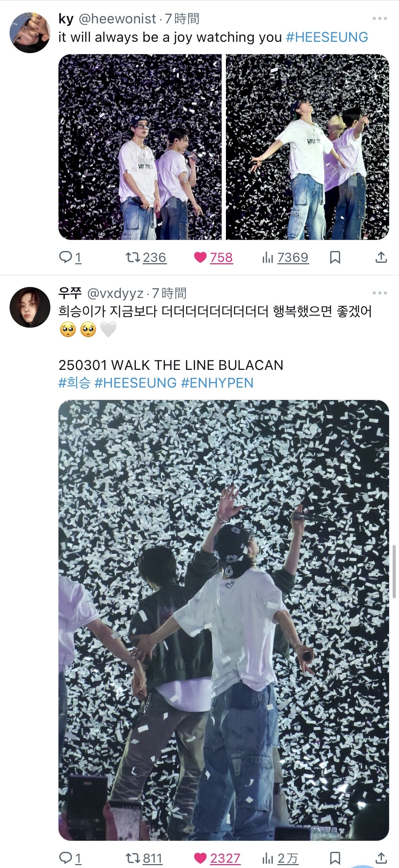This screenshot has height=868, width=399.
Task: Share heewonist's tweet via share icon
Action: click(381, 257)
